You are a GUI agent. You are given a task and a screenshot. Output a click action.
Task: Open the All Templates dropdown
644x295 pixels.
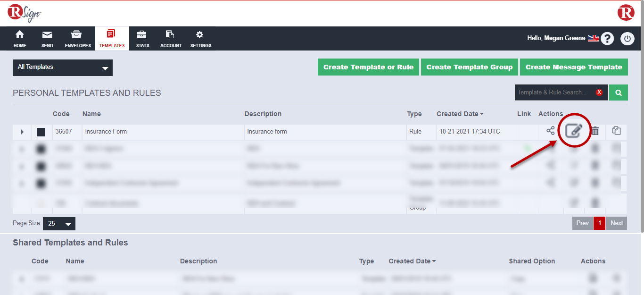pyautogui.click(x=63, y=67)
